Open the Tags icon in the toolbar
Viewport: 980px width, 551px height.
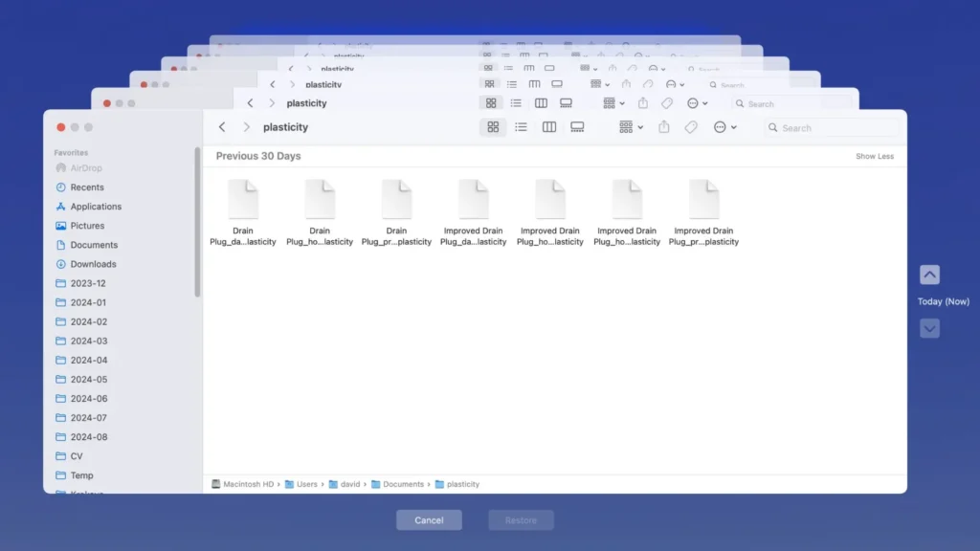691,126
